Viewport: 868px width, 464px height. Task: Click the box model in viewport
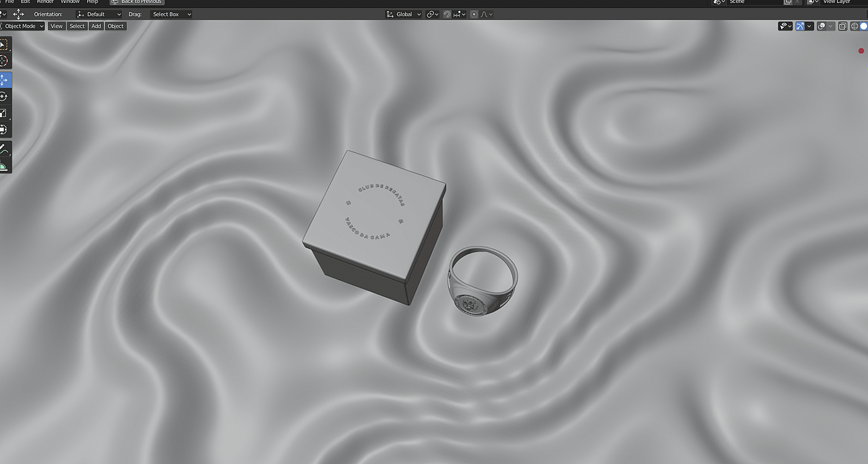tap(374, 226)
